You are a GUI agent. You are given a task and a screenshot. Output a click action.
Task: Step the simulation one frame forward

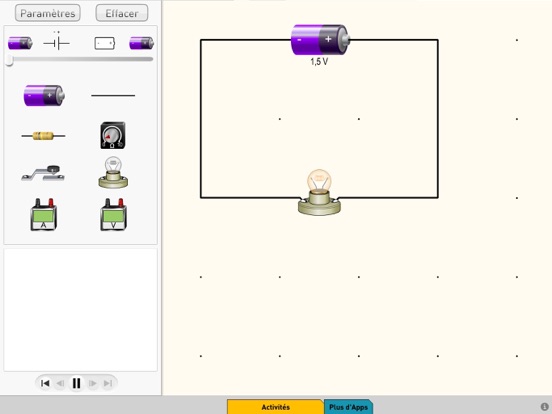click(93, 383)
